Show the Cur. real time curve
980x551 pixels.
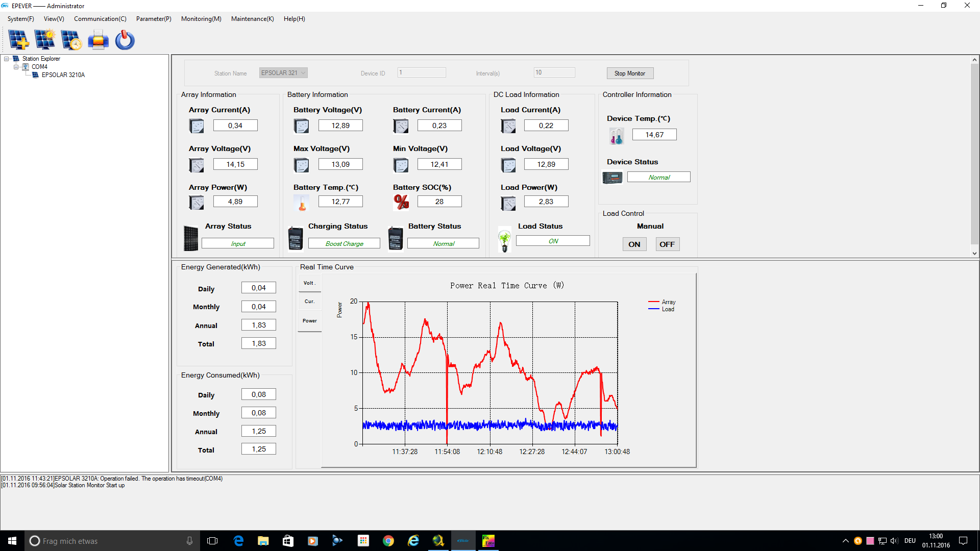point(309,302)
